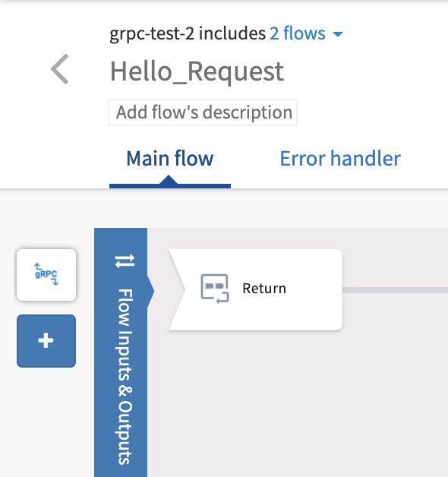This screenshot has height=477, width=448.
Task: Click the swap arrows icon on the blue bar
Action: [x=125, y=261]
